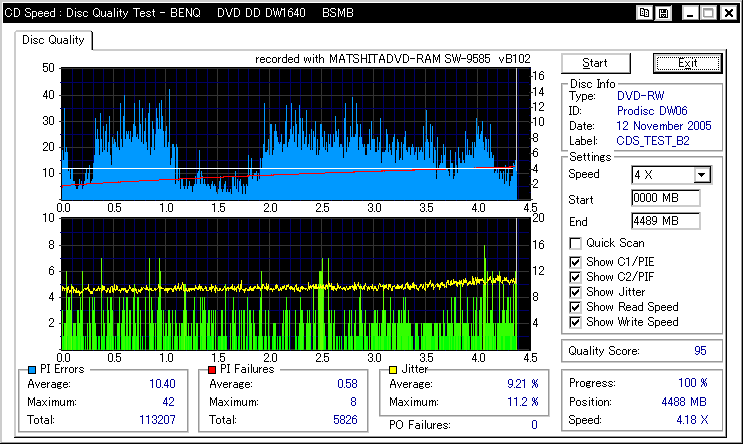
Task: Click the Exit button
Action: pyautogui.click(x=687, y=63)
